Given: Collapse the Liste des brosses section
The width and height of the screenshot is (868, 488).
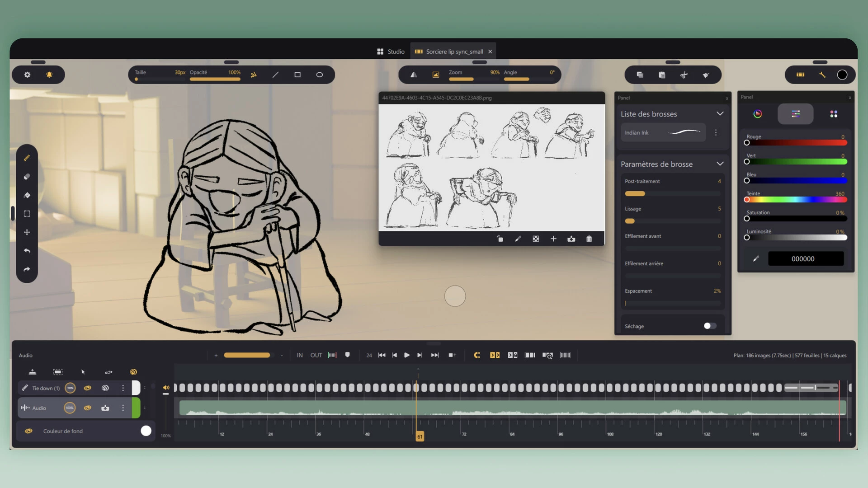Looking at the screenshot, I should 720,114.
